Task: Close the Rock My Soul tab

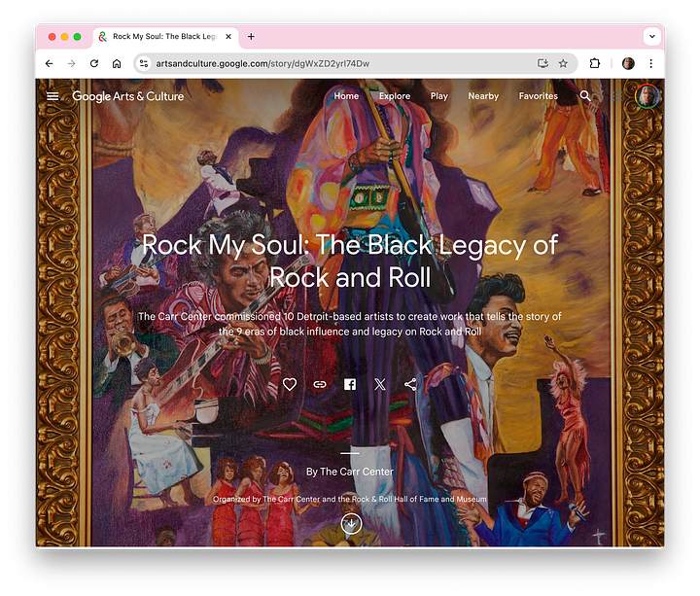Action: point(228,37)
